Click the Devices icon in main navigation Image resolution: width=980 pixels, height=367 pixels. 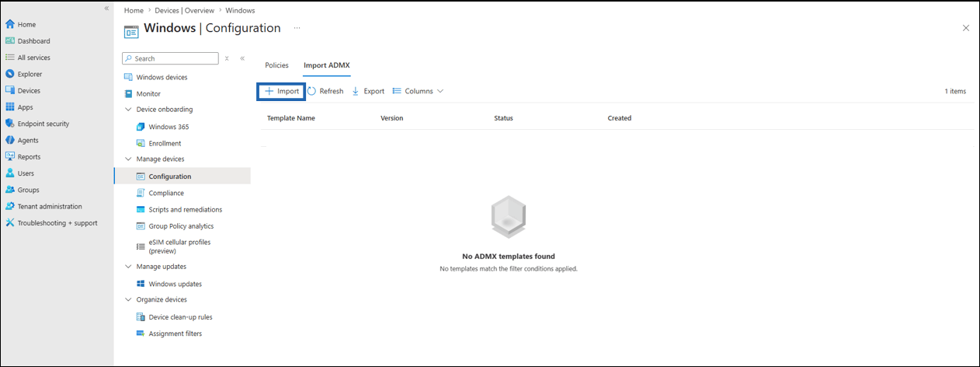point(10,91)
